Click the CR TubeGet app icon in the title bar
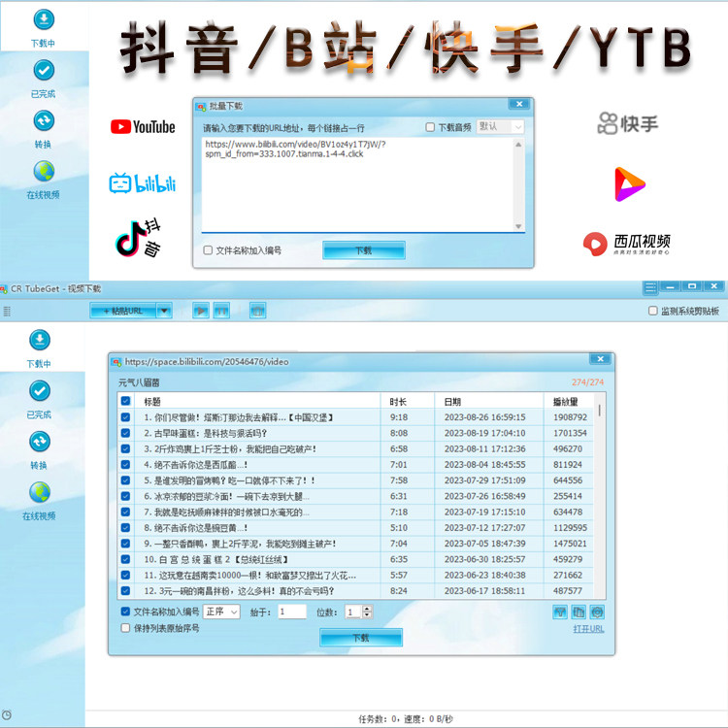Image resolution: width=728 pixels, height=728 pixels. (4, 289)
